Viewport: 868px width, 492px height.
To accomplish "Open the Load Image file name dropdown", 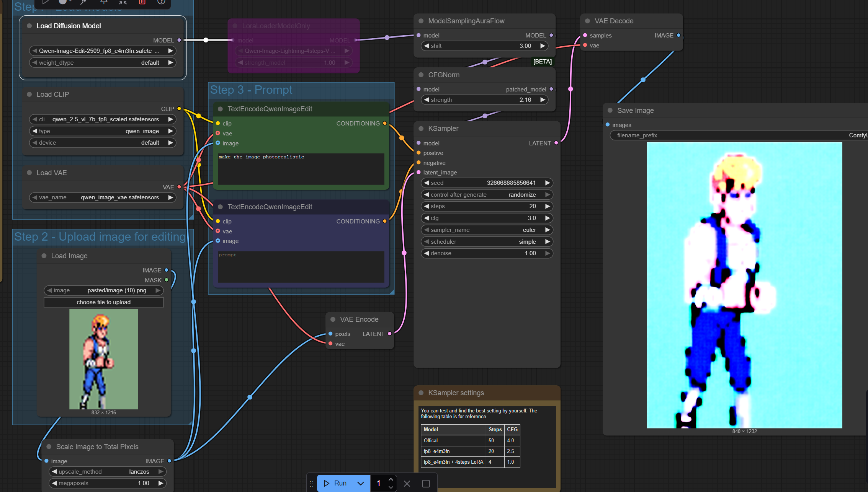I will click(x=104, y=290).
